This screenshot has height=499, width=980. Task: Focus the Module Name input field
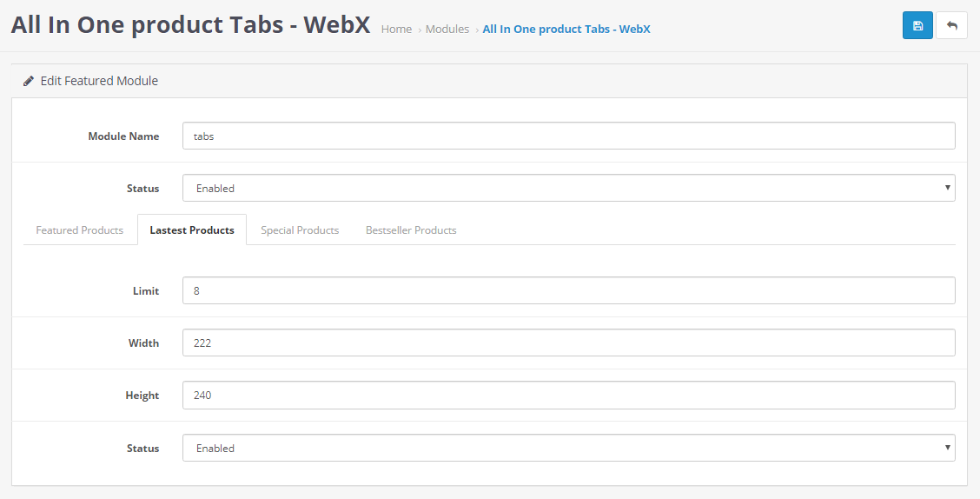[x=569, y=136]
